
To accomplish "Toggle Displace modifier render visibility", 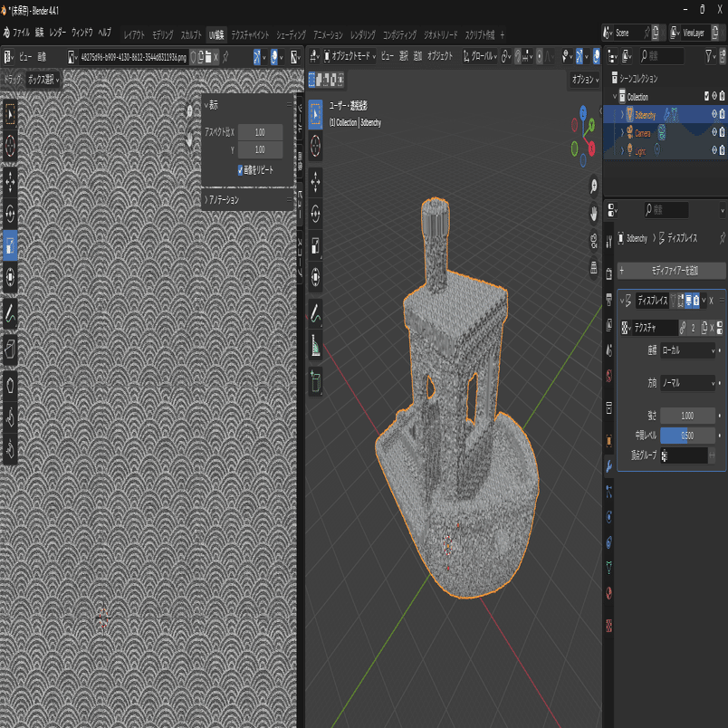I will [x=696, y=300].
